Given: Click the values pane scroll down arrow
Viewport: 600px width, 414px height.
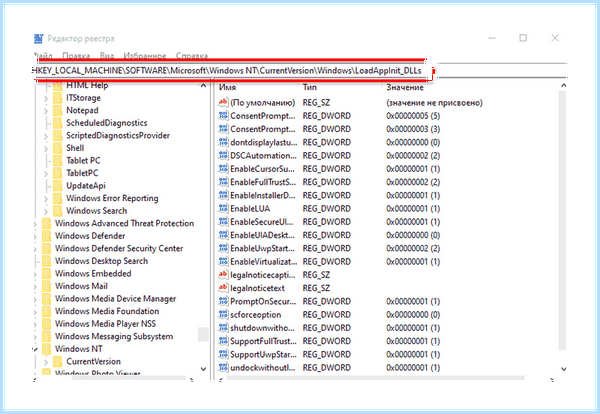Looking at the screenshot, I should 563,369.
